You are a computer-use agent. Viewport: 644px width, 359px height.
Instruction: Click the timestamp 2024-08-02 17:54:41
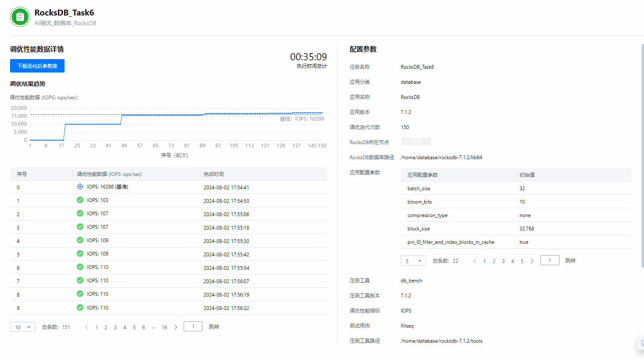click(226, 188)
